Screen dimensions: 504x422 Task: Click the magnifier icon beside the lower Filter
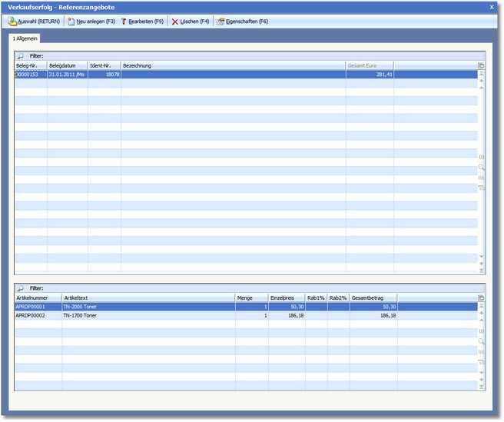click(x=21, y=288)
